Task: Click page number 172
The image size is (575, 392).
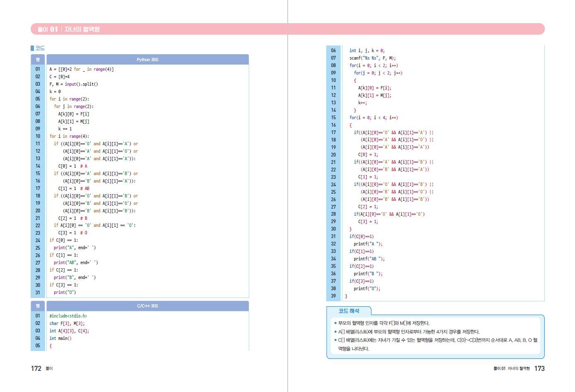Action: coord(36,368)
